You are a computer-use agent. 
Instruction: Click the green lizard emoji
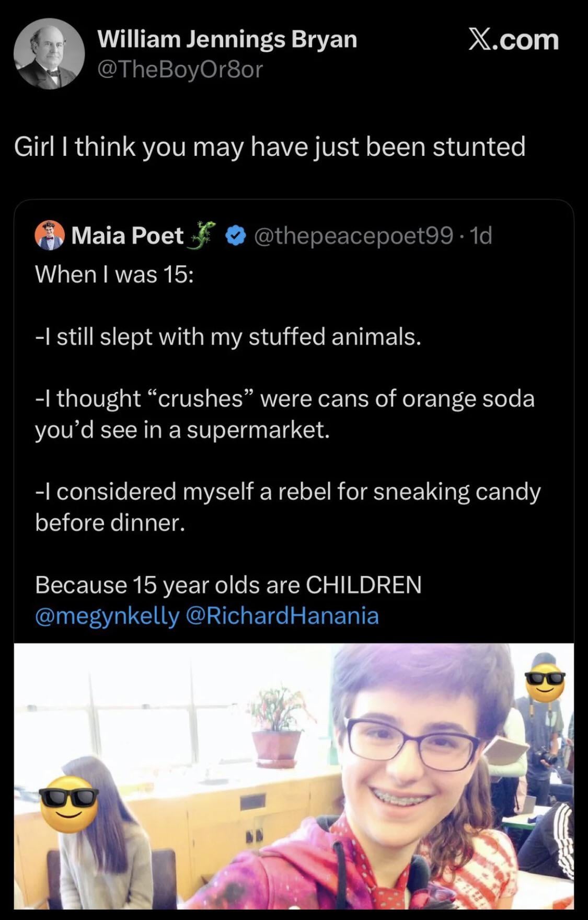tap(204, 234)
